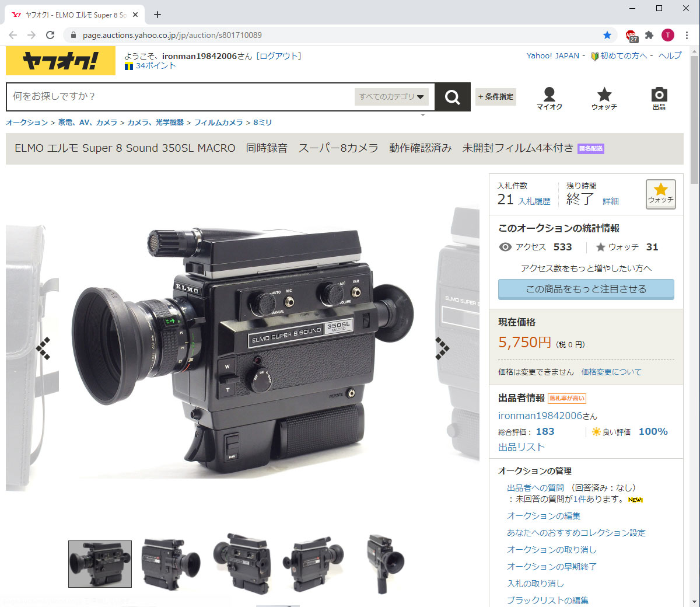Screen dimensions: 700x607
Task: Go to フィルムカメラ breadcrumb category
Action: tap(218, 123)
